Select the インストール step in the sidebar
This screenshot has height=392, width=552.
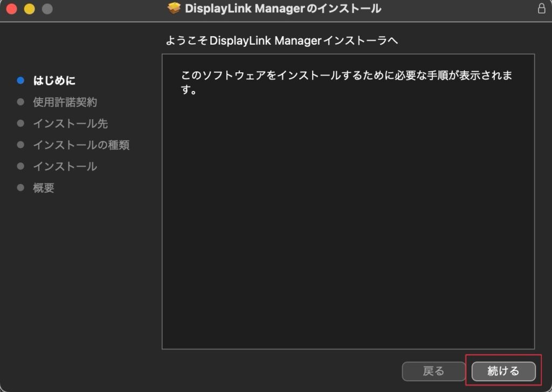(65, 167)
